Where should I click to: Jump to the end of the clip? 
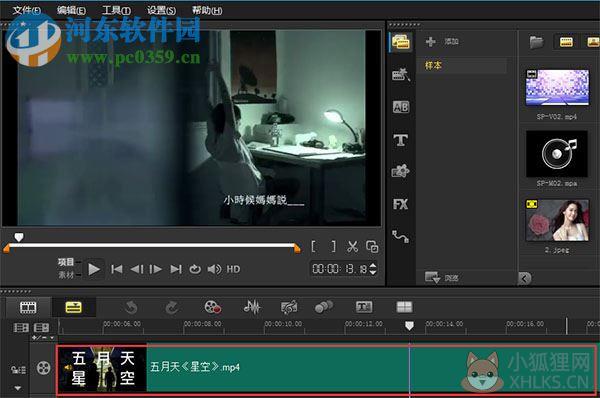176,269
